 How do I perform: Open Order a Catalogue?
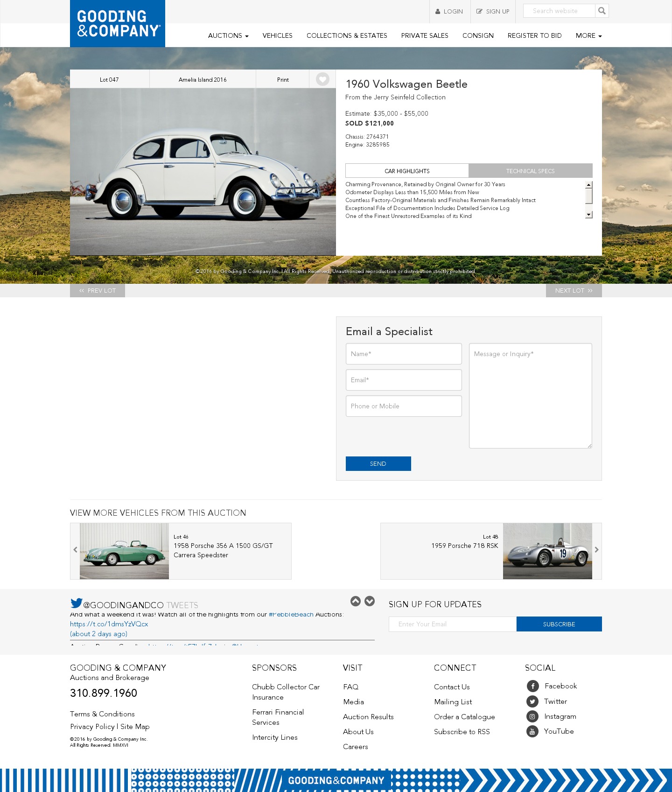coord(464,717)
